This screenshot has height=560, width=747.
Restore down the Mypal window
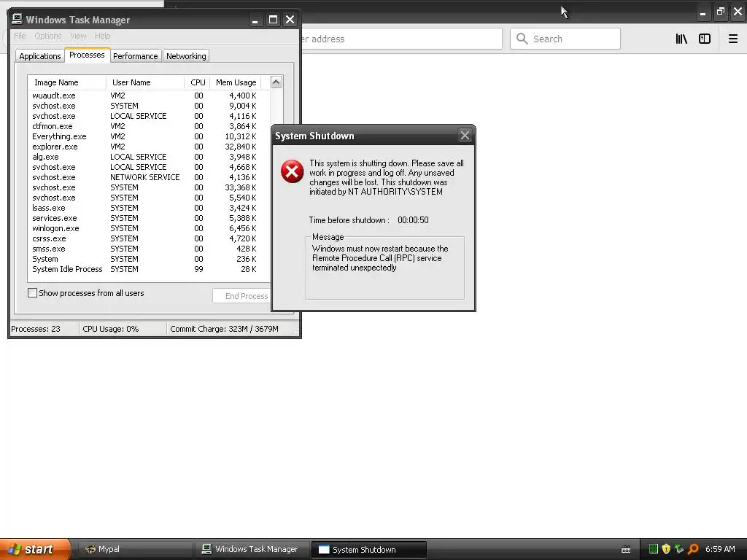[720, 12]
